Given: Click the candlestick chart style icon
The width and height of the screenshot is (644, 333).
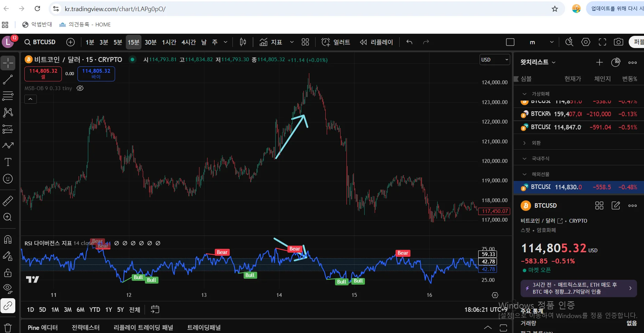Looking at the screenshot, I should 243,42.
